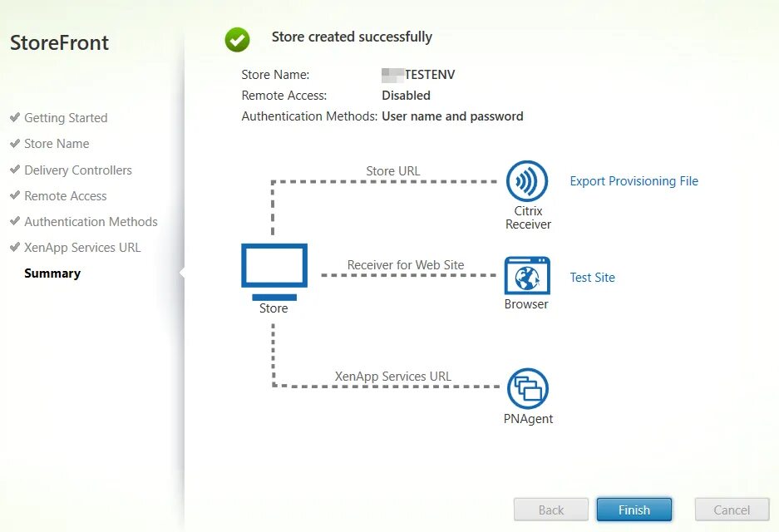Click the Back button

[x=551, y=510]
